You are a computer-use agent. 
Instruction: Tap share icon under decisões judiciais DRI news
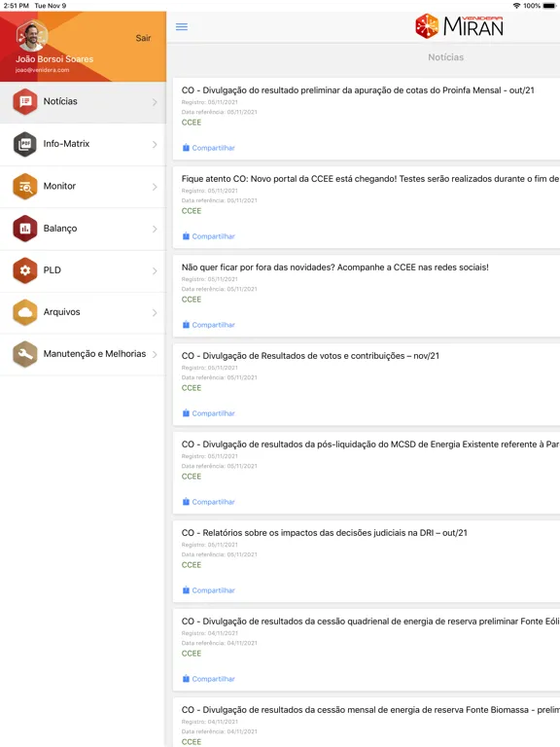coord(187,590)
